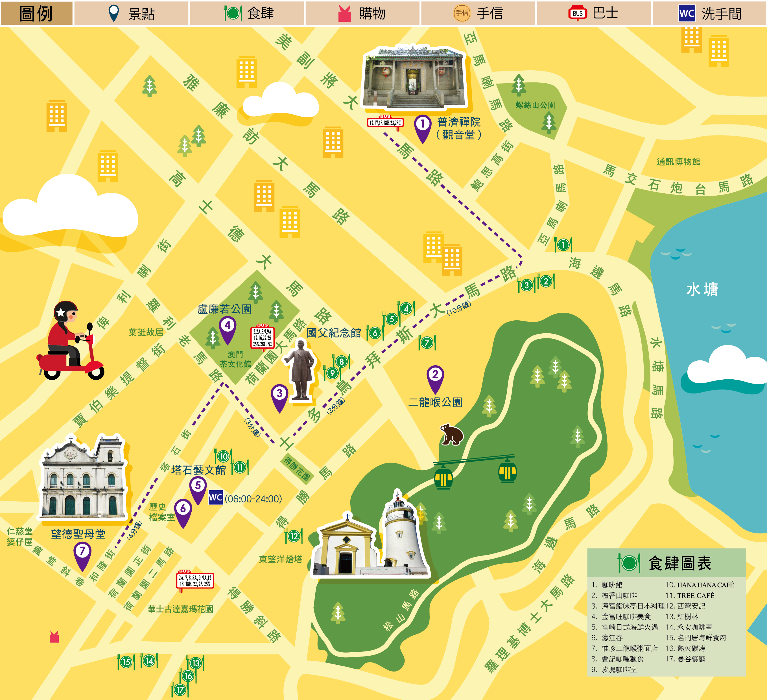This screenshot has height=700, width=767.
Task: Click green restaurant marker number 17
Action: [180, 689]
